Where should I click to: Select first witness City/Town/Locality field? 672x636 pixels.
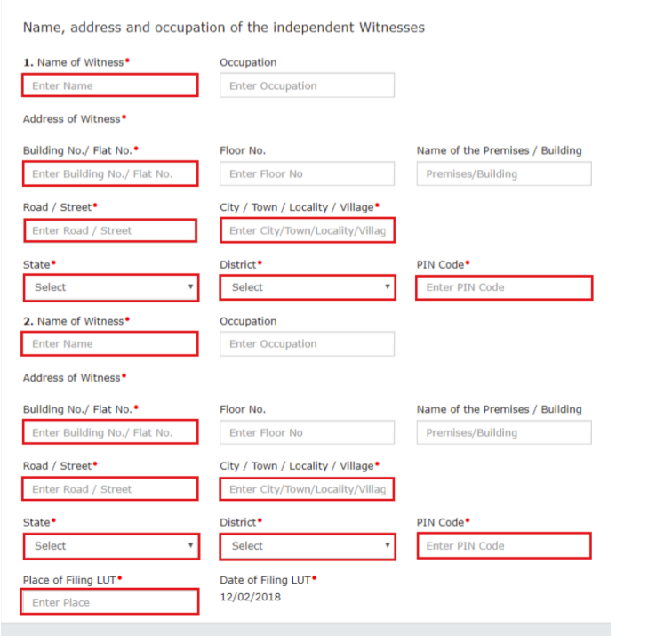coord(307,231)
